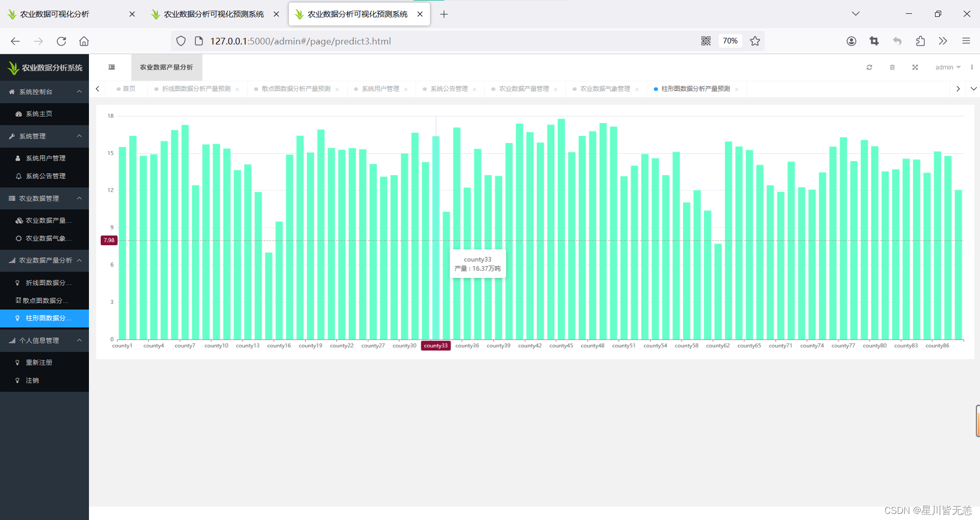Reload the page in browser toolbar
Viewport: 980px width, 520px height.
[61, 41]
